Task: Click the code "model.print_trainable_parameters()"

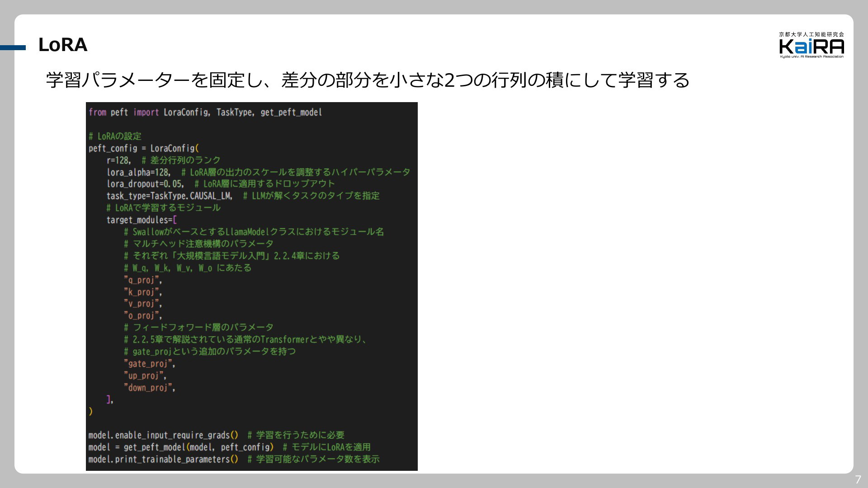Action: click(x=163, y=459)
